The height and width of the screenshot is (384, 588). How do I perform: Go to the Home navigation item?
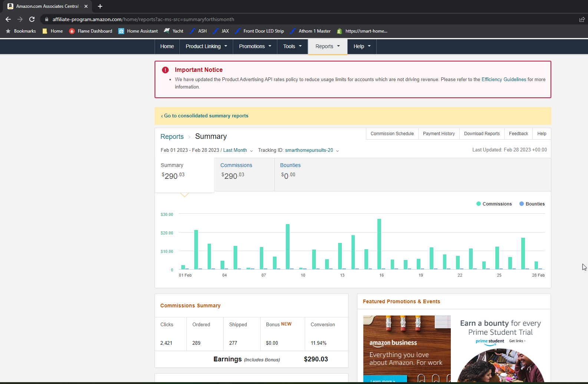coord(167,46)
